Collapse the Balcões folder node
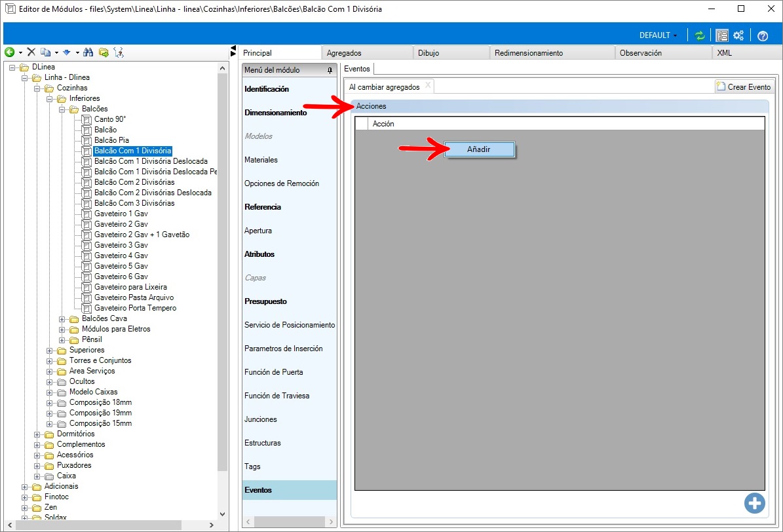783x532 pixels. tap(62, 109)
